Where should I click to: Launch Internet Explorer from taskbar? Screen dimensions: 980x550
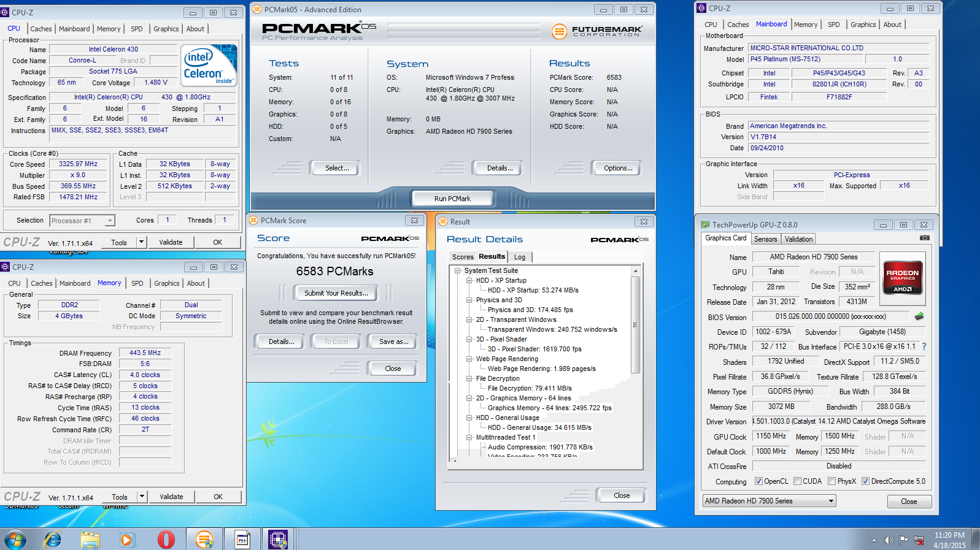[x=53, y=540]
